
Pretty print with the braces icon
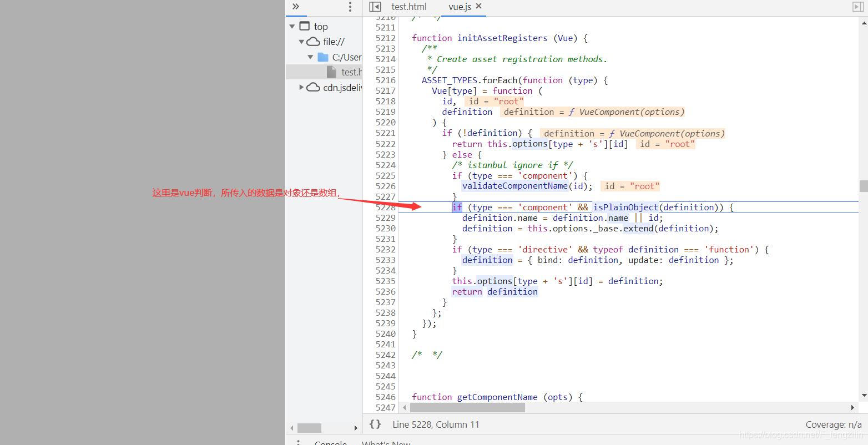[375, 424]
